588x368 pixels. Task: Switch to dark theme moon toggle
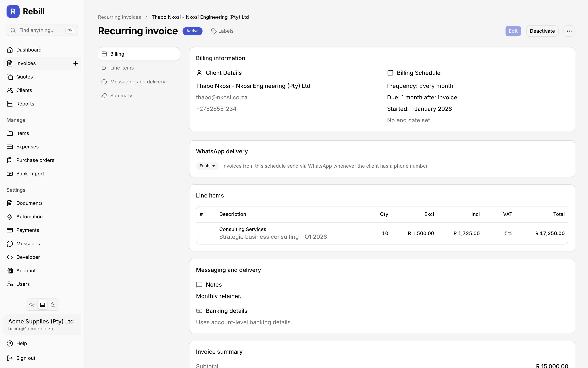[53, 305]
